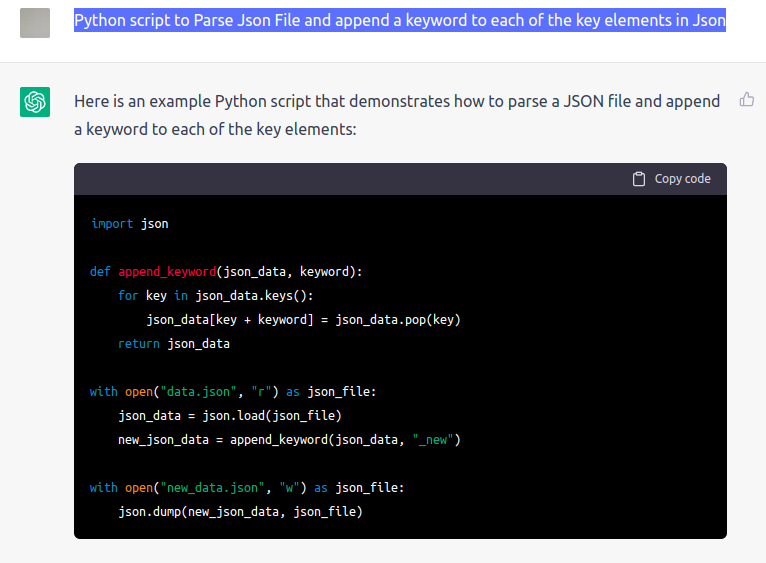Click the thumbs up feedback icon
Screen dimensions: 766x563
pyautogui.click(x=746, y=100)
